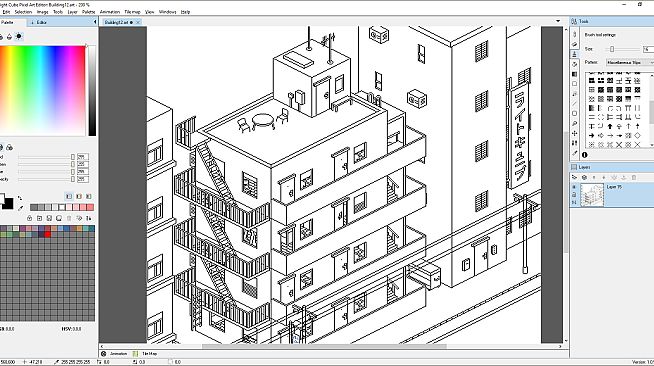The height and width of the screenshot is (366, 654).
Task: Open the Animation panel at the bottom
Action: (115, 353)
